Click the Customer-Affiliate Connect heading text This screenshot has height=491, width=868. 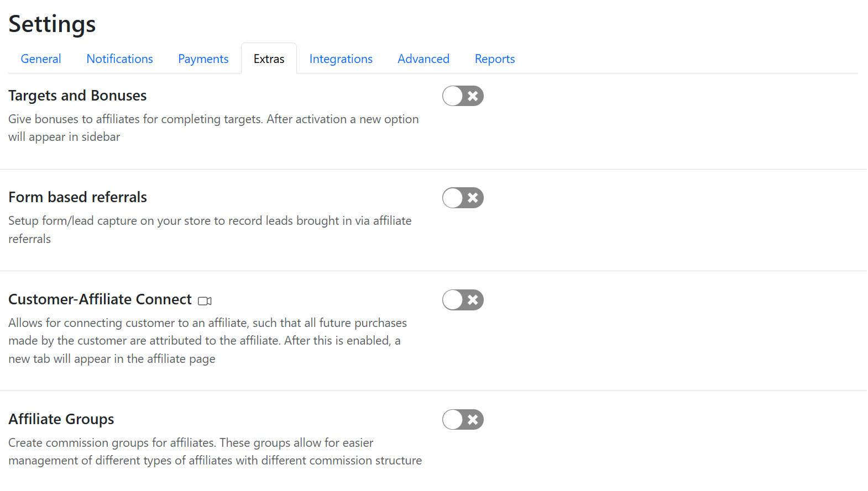(100, 299)
